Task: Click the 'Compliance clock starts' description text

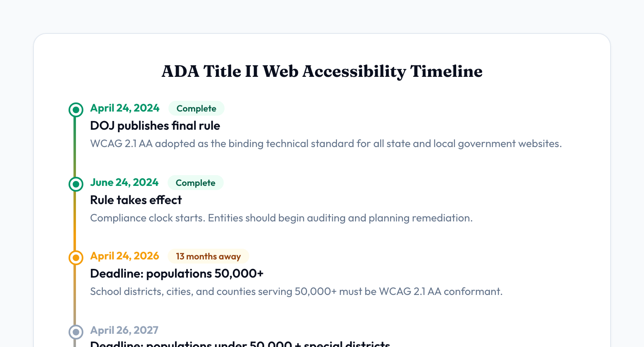Action: tap(281, 218)
